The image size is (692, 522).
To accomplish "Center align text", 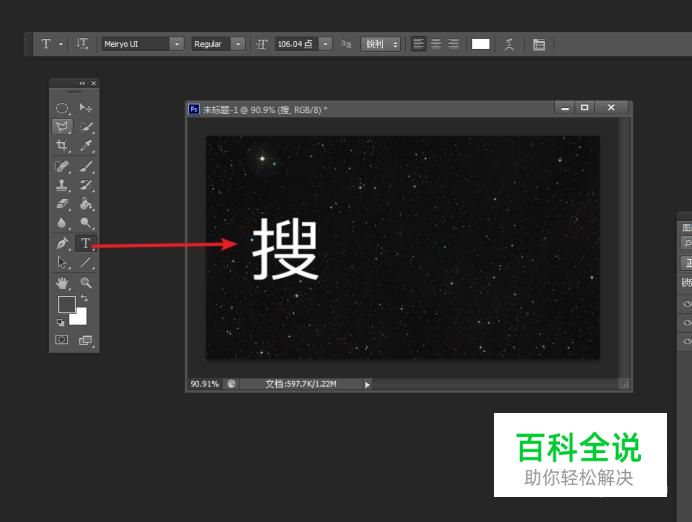I will 436,44.
